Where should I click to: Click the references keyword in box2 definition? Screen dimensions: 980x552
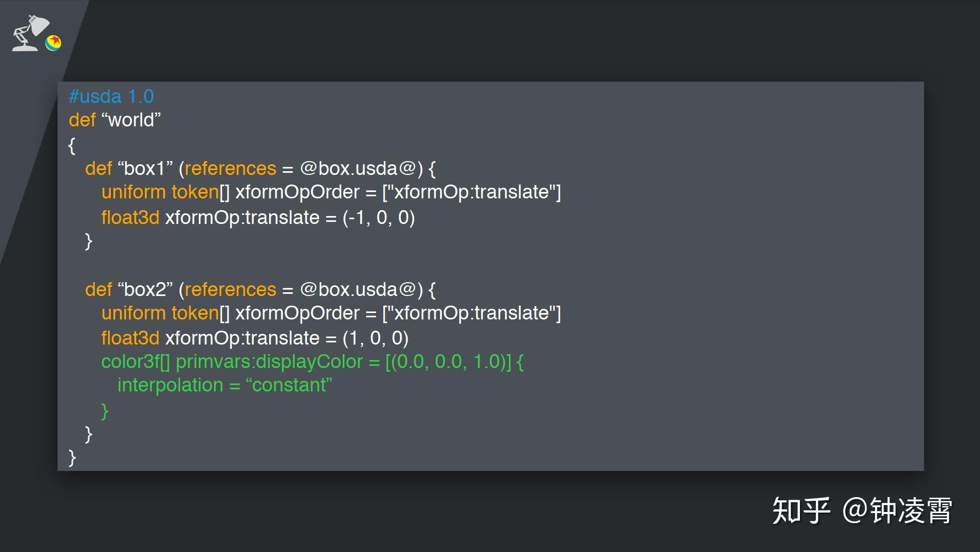point(230,290)
